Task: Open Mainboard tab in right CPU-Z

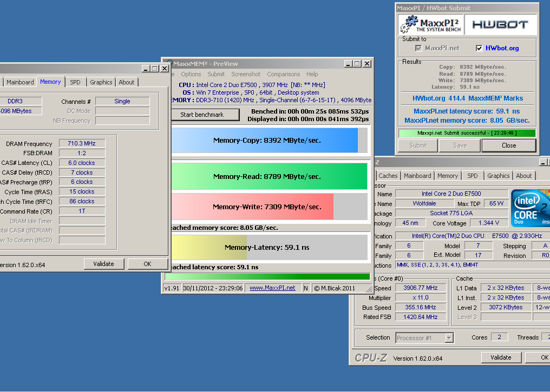Action: (x=417, y=176)
